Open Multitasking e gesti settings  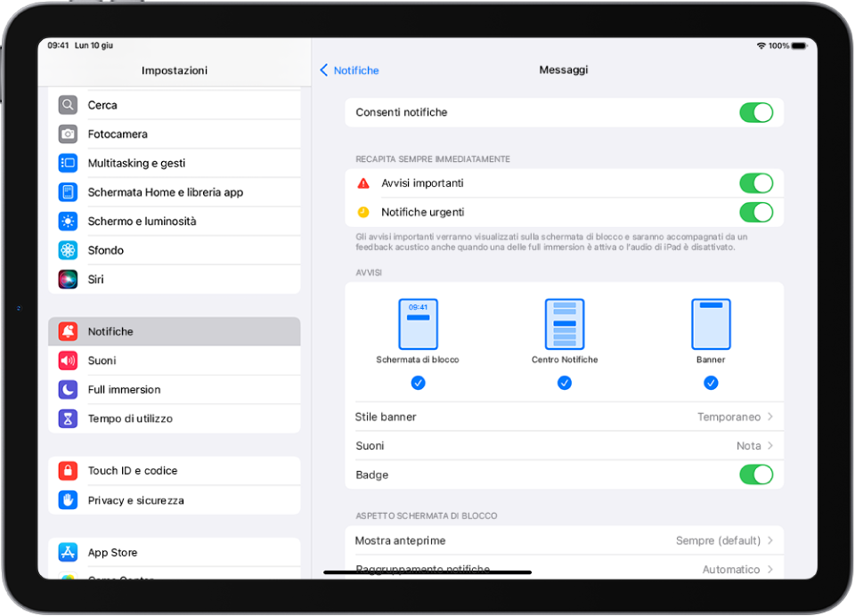point(175,162)
